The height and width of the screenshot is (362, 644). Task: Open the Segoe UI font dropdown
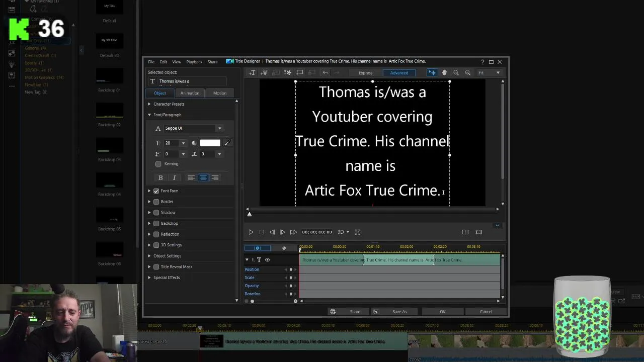coord(219,129)
